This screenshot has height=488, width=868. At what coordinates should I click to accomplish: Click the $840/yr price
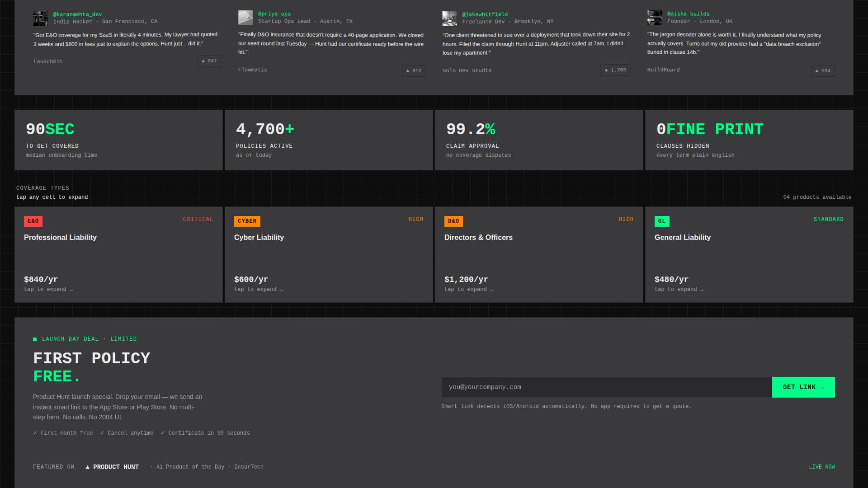click(x=41, y=279)
